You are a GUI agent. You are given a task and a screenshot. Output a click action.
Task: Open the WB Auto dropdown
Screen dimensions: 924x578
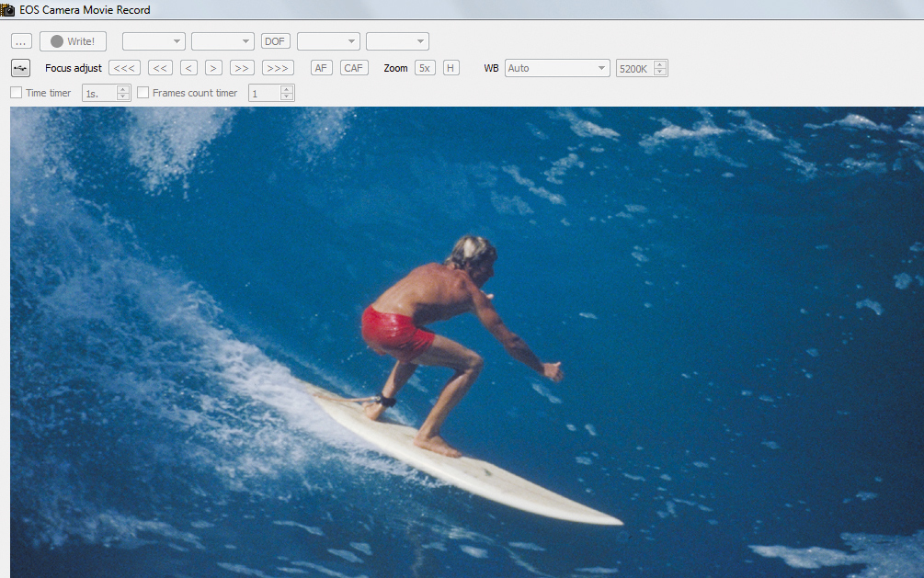click(x=557, y=68)
